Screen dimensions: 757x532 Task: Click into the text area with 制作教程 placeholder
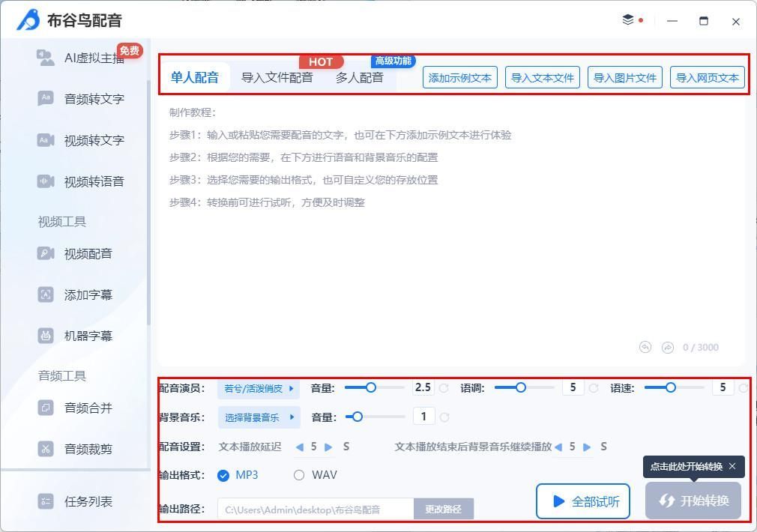tap(451, 232)
